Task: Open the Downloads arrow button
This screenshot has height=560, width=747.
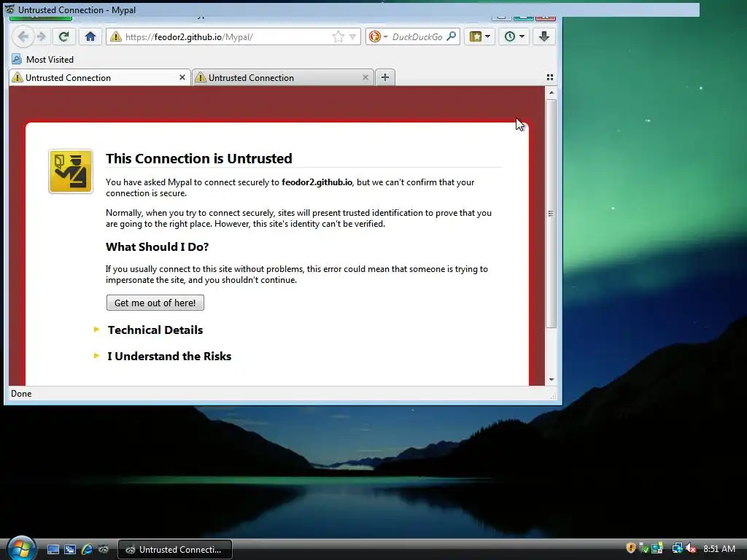Action: click(x=544, y=36)
